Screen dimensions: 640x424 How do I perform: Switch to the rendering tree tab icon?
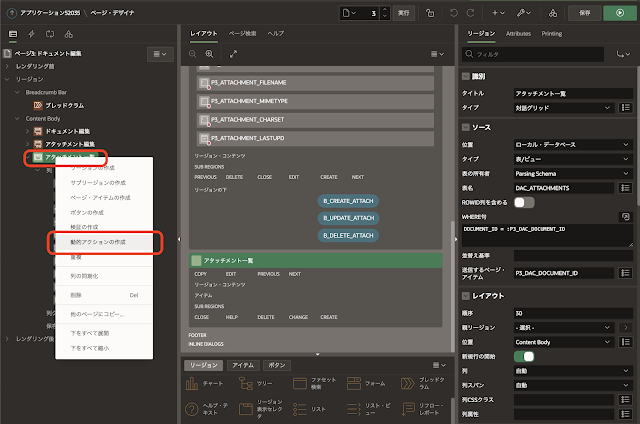tap(13, 34)
